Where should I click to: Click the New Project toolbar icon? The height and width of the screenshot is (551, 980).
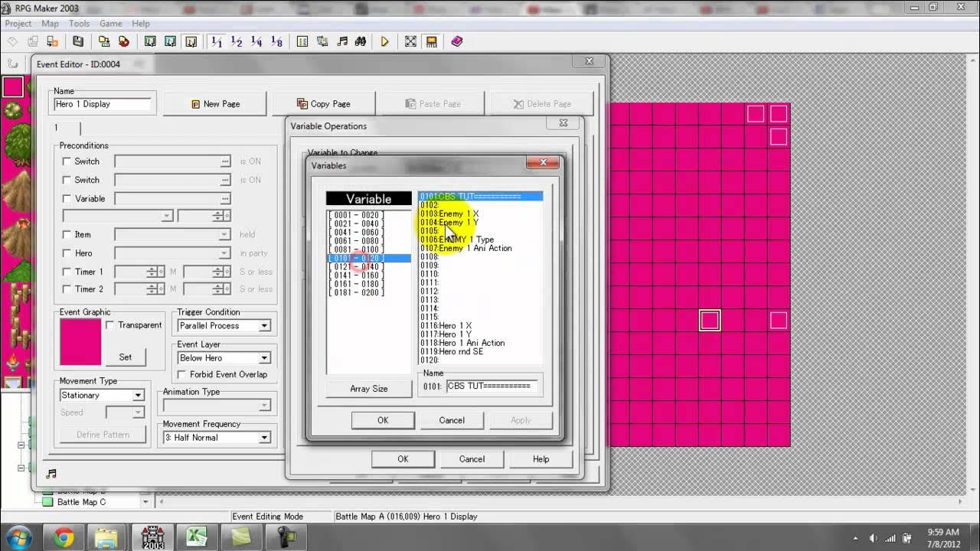(13, 41)
